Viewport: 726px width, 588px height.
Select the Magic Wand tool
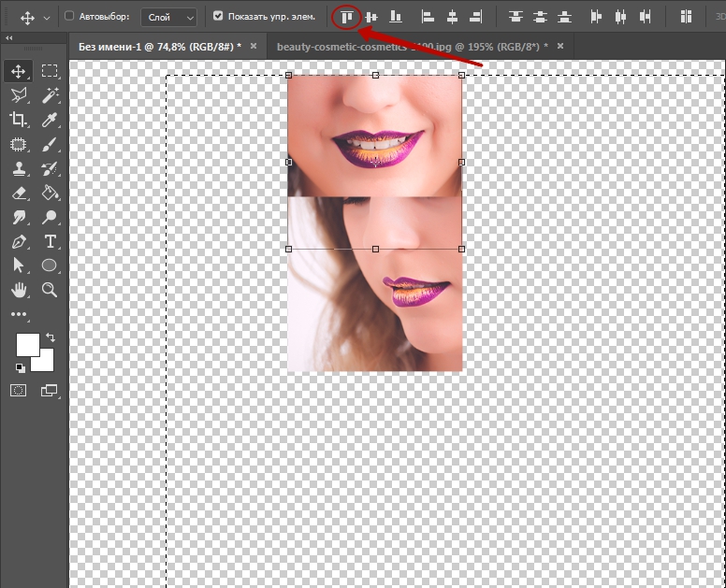point(50,95)
